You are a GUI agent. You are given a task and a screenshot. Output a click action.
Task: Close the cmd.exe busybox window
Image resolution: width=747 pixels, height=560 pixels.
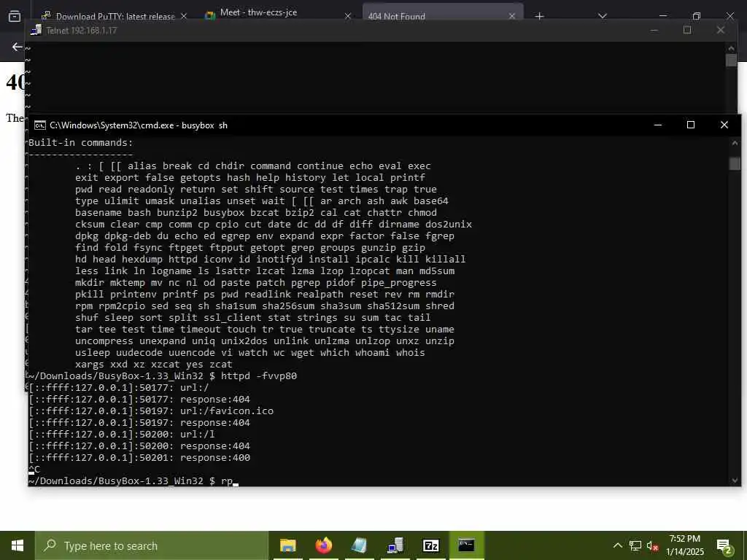(724, 125)
